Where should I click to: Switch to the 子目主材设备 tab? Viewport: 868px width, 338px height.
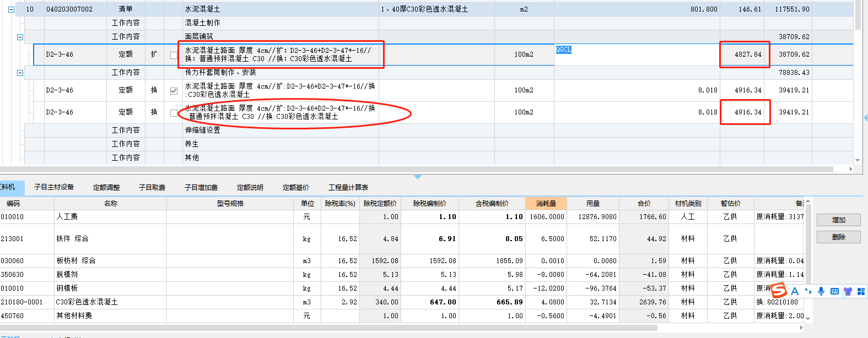click(54, 187)
